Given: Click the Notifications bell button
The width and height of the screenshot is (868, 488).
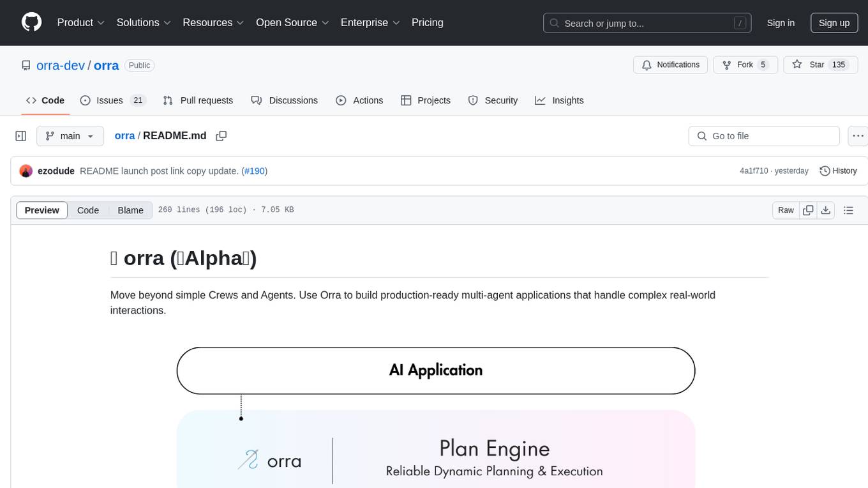Looking at the screenshot, I should click(671, 65).
